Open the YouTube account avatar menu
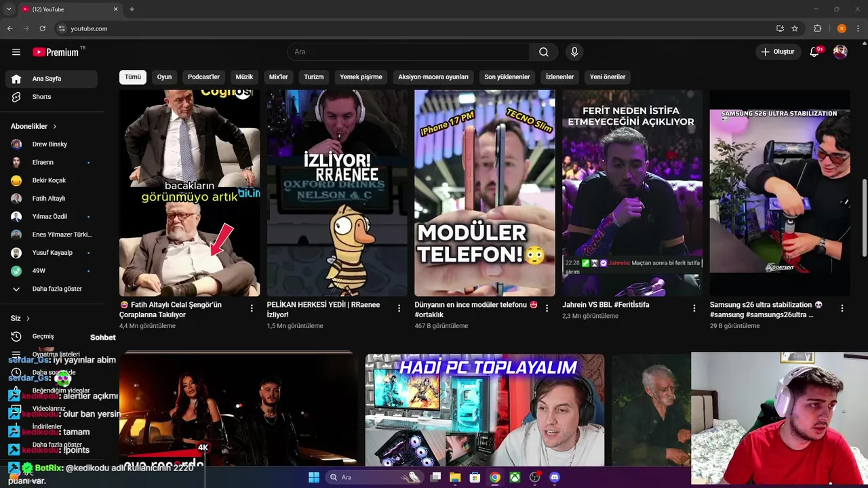The image size is (868, 488). point(840,52)
